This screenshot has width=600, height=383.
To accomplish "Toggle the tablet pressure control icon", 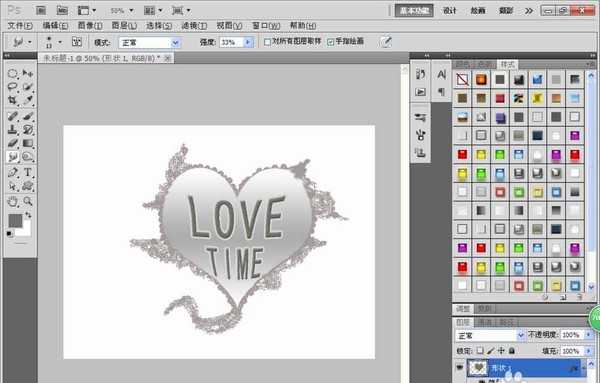I will point(386,42).
